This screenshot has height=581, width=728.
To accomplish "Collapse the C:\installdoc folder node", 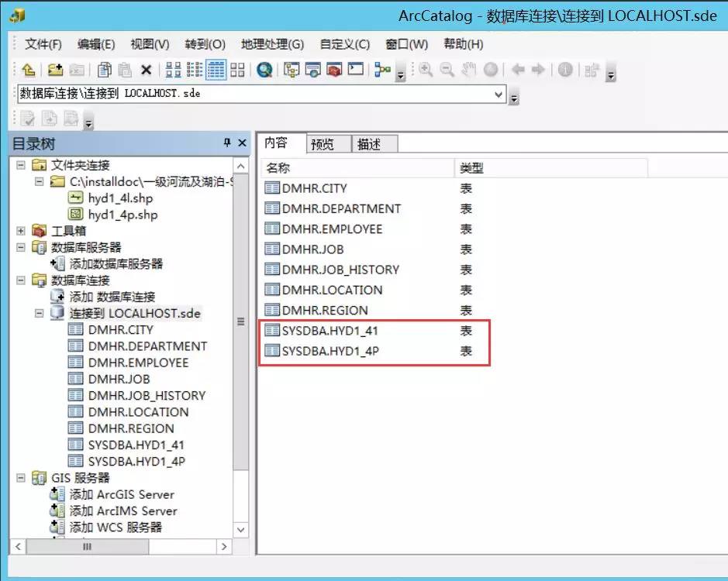I will [x=40, y=181].
